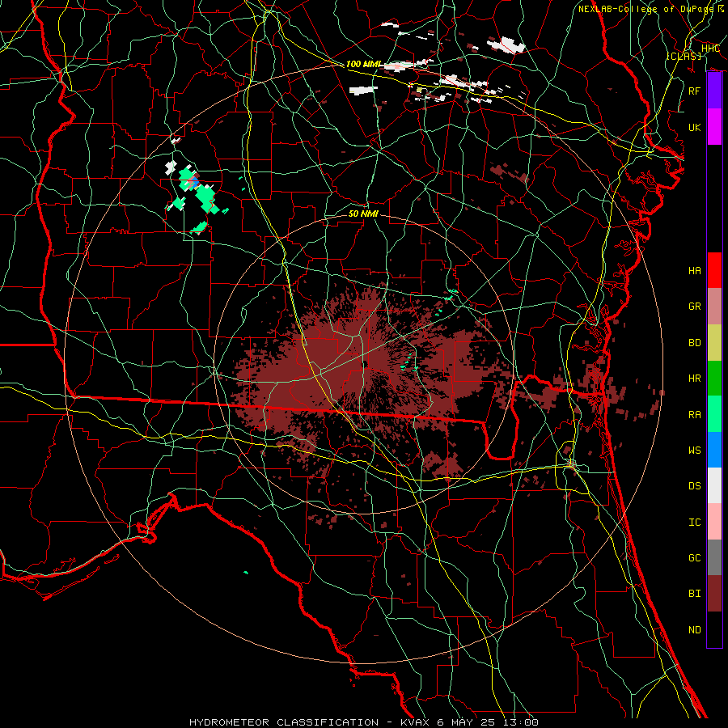Click the HR green legend swatch
The height and width of the screenshot is (728, 728).
coord(714,378)
